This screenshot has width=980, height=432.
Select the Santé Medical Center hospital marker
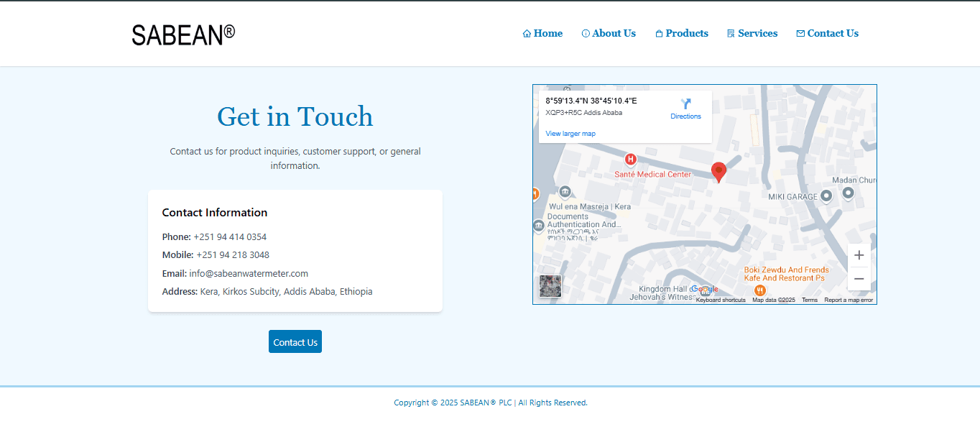click(x=631, y=160)
